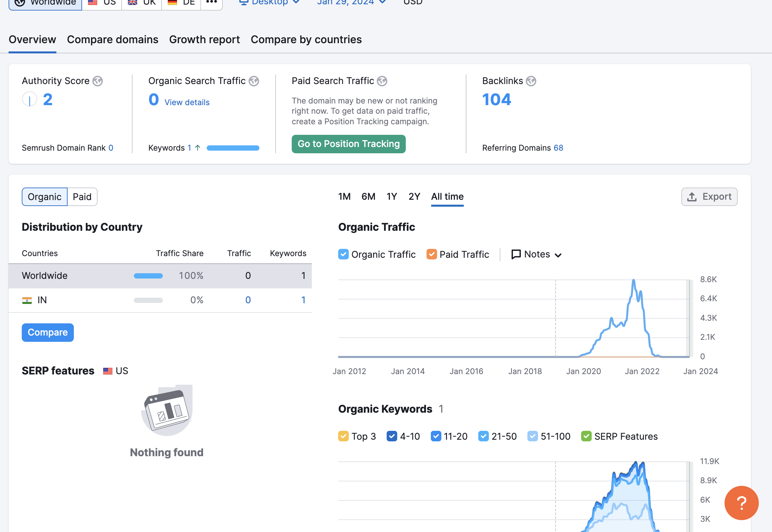This screenshot has height=532, width=772.
Task: Expand the Notes dropdown
Action: click(x=537, y=254)
